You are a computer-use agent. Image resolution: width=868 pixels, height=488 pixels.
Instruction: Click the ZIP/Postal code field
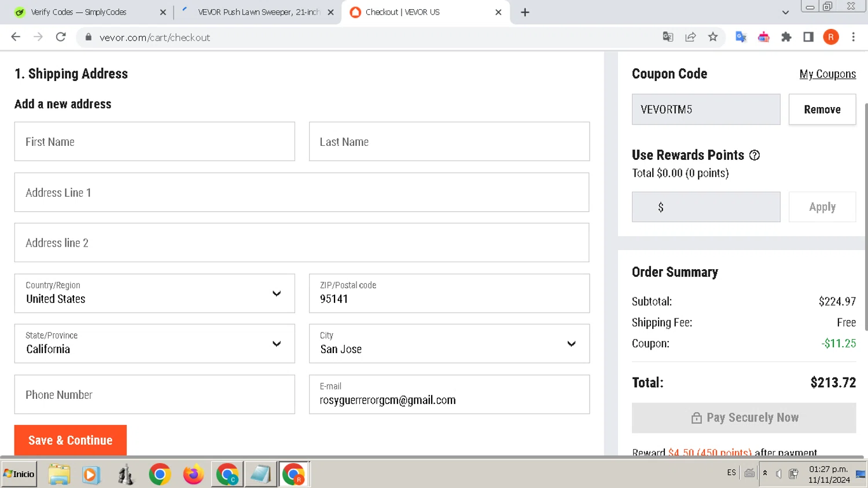click(449, 293)
